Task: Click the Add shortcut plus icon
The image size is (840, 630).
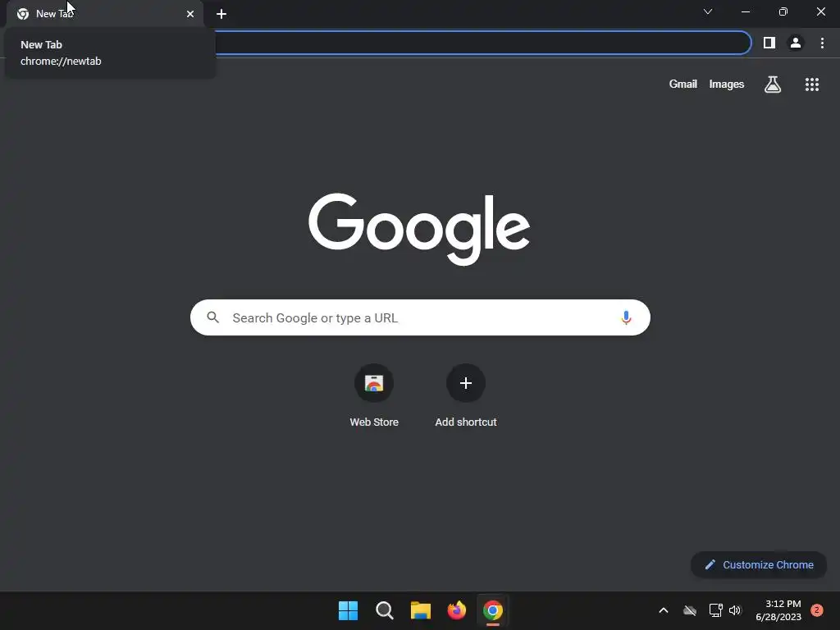Action: [466, 383]
